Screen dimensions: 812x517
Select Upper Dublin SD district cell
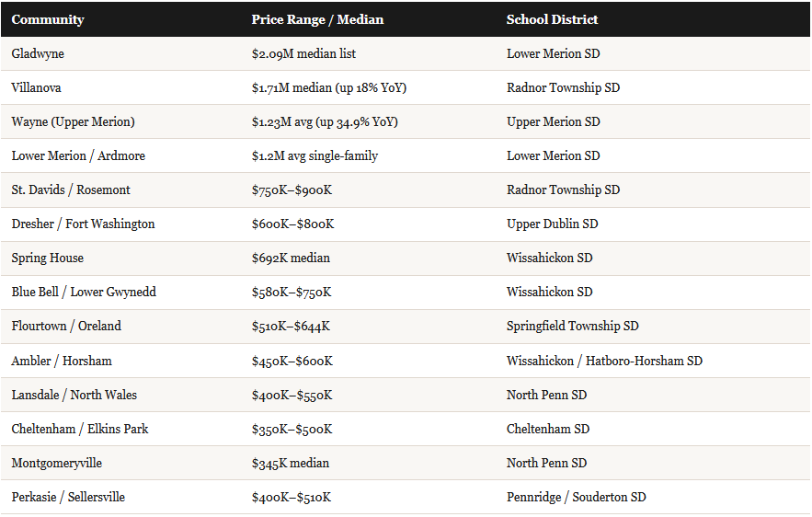(x=552, y=224)
